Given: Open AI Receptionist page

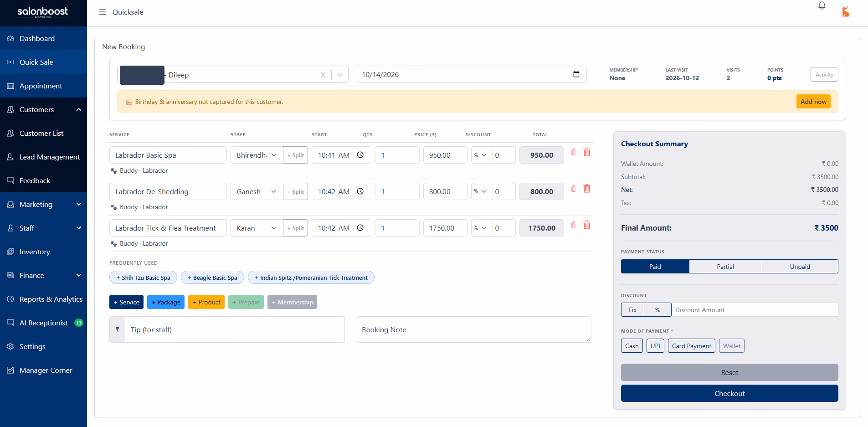Looking at the screenshot, I should pos(43,323).
